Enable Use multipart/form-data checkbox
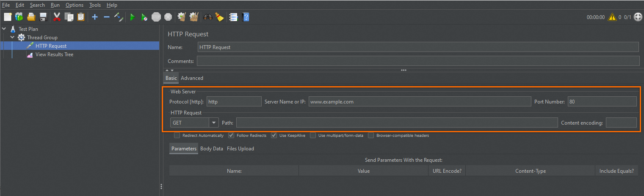Image resolution: width=644 pixels, height=196 pixels. (313, 136)
